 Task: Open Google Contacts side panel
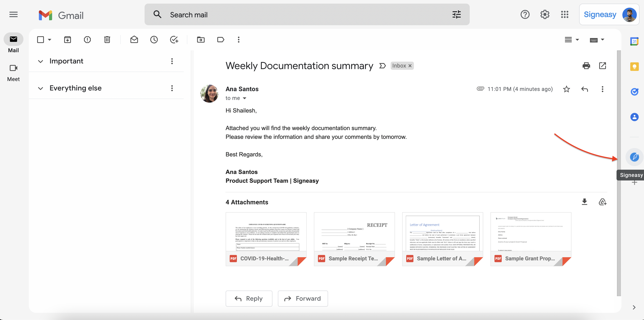coord(634,117)
